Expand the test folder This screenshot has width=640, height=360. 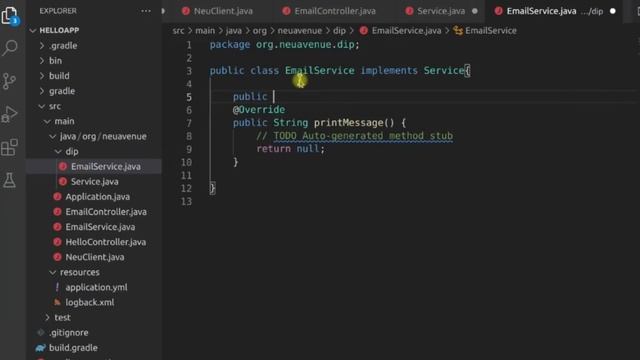coord(47,318)
